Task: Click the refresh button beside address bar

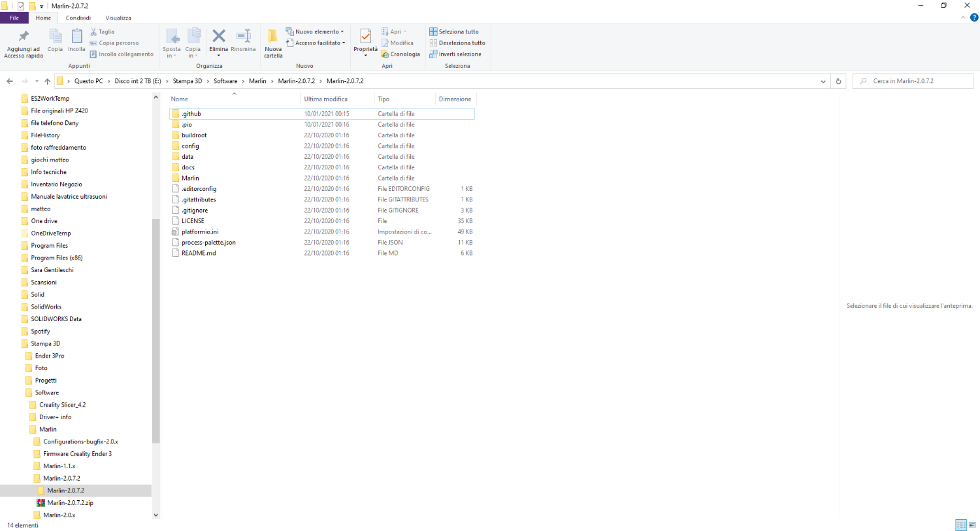Action: (x=839, y=81)
